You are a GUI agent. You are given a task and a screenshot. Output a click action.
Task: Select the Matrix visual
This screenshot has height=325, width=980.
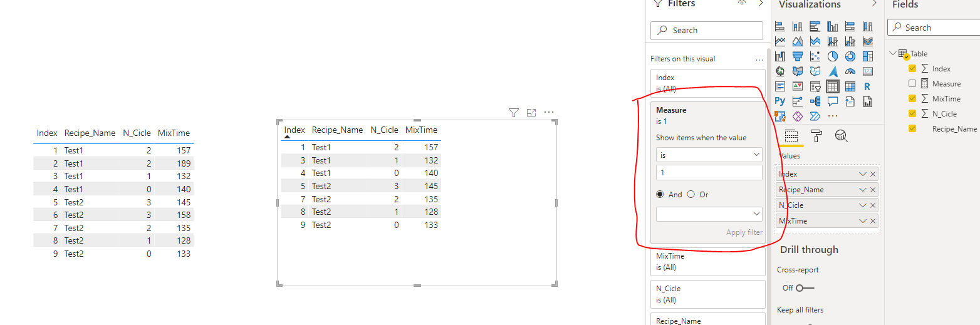[850, 86]
